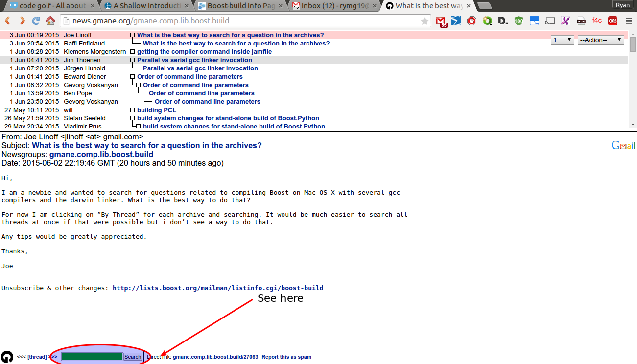Click the green search input field
This screenshot has height=364, width=637.
(x=92, y=357)
